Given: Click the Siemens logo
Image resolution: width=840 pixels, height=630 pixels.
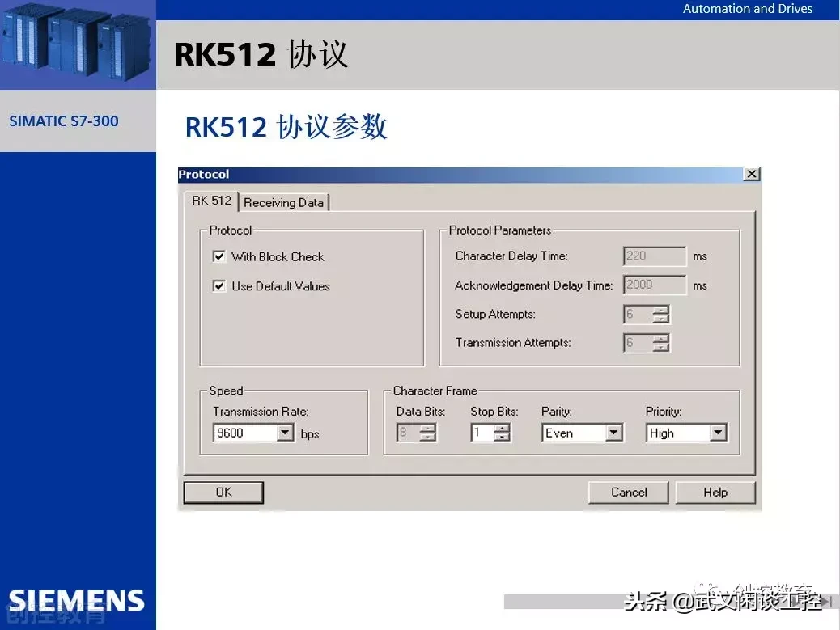Looking at the screenshot, I should [77, 600].
